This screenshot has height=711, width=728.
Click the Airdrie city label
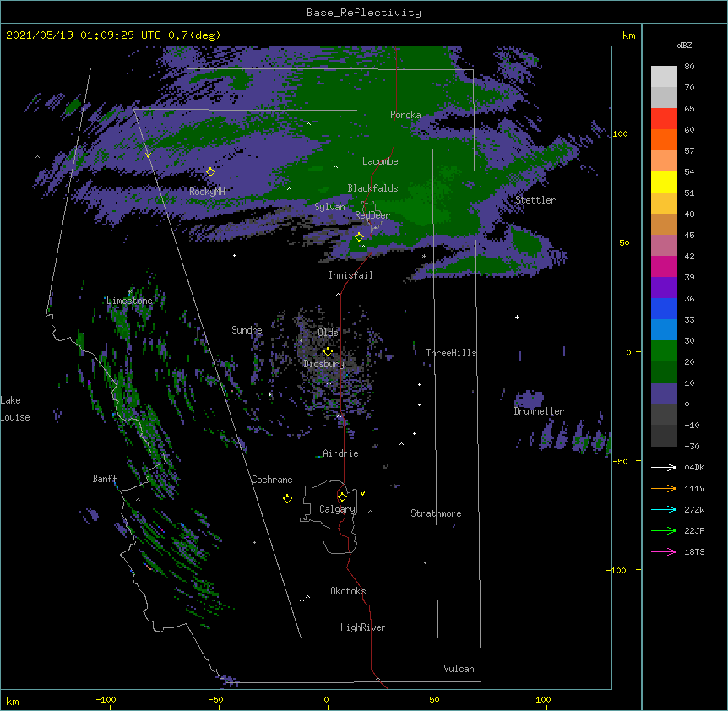pos(340,453)
